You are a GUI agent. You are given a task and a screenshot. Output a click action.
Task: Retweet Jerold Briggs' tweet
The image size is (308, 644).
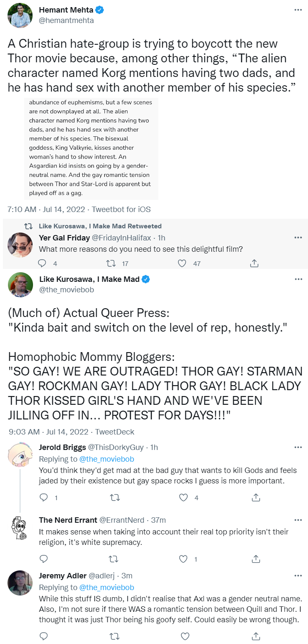point(114,497)
